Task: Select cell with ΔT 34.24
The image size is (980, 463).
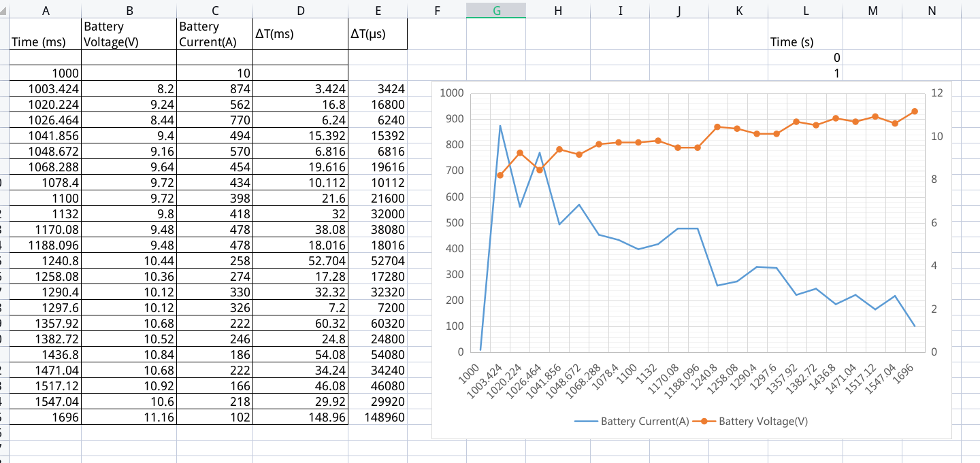Action: pos(301,370)
